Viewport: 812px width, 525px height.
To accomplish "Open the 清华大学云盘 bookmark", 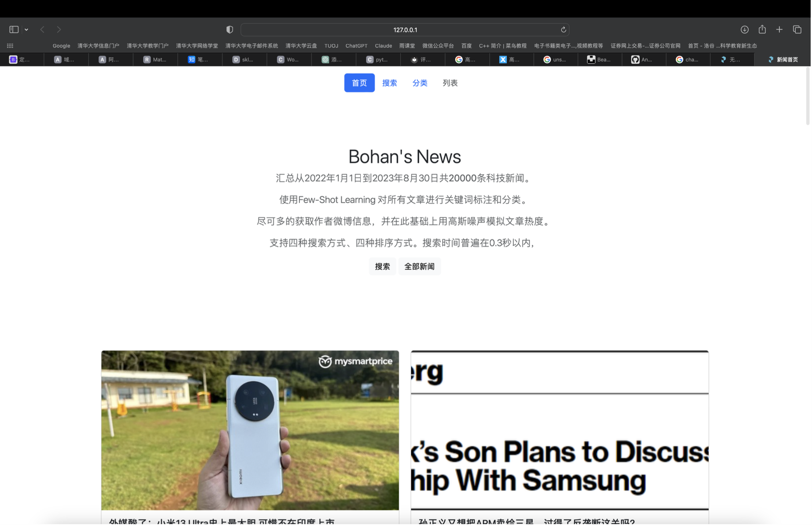I will tap(301, 46).
